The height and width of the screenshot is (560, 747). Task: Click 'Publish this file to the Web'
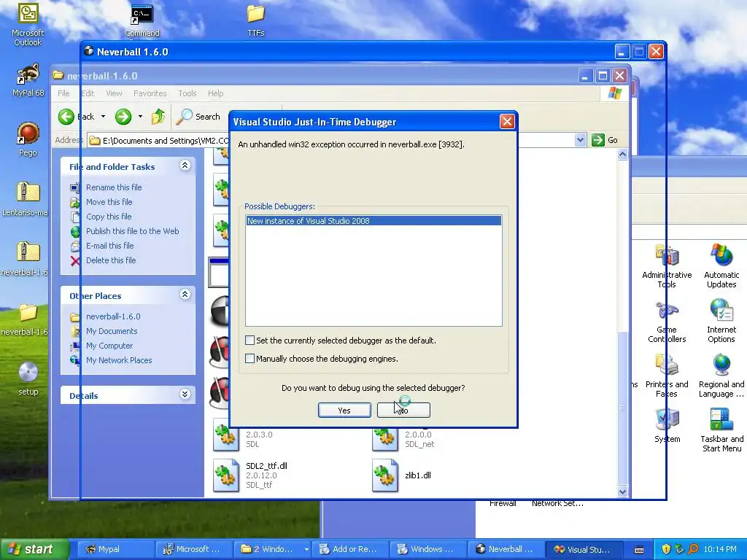coord(133,231)
